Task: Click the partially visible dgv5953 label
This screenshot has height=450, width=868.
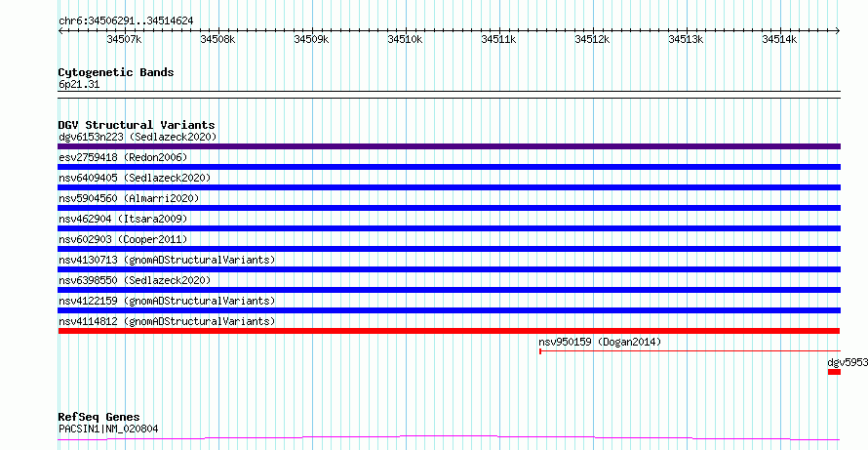Action: (848, 362)
